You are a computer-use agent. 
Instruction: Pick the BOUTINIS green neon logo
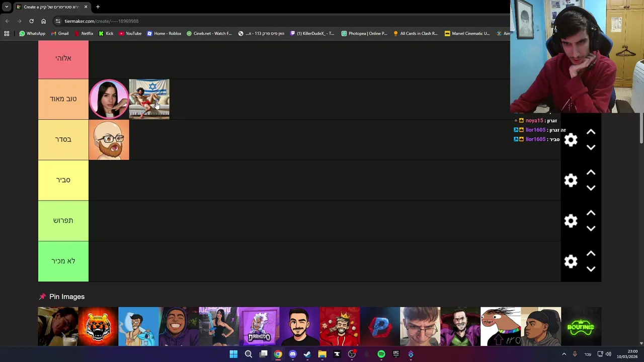(x=581, y=327)
